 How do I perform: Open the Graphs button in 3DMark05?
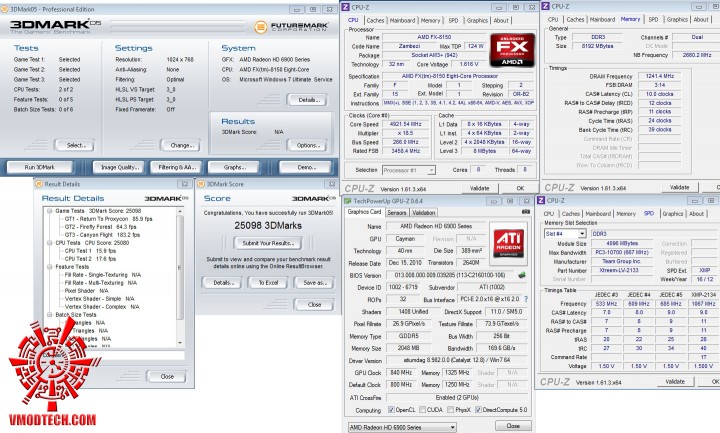[235, 168]
